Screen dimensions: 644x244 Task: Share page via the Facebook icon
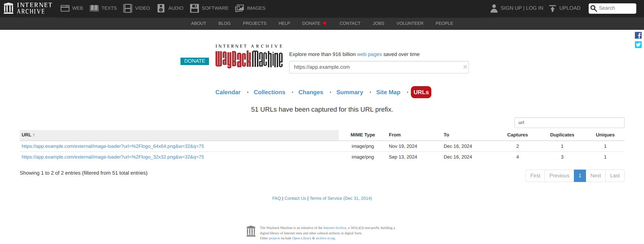point(638,35)
